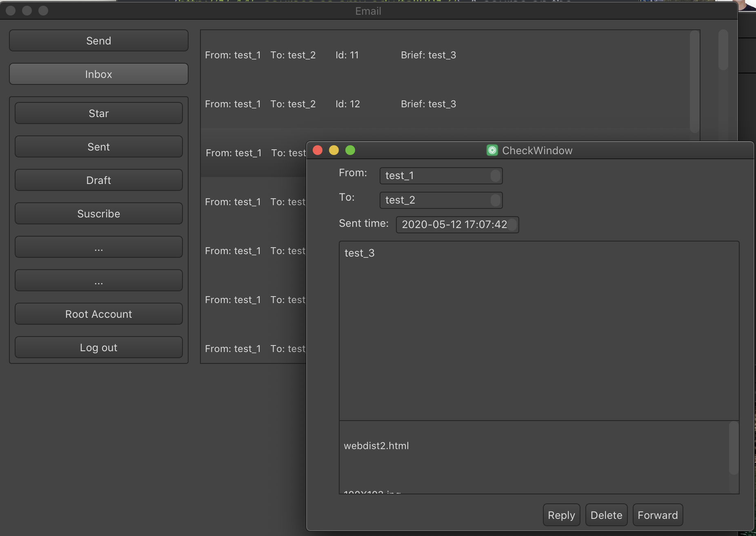Forward the opened email
The width and height of the screenshot is (756, 536).
[x=658, y=515]
